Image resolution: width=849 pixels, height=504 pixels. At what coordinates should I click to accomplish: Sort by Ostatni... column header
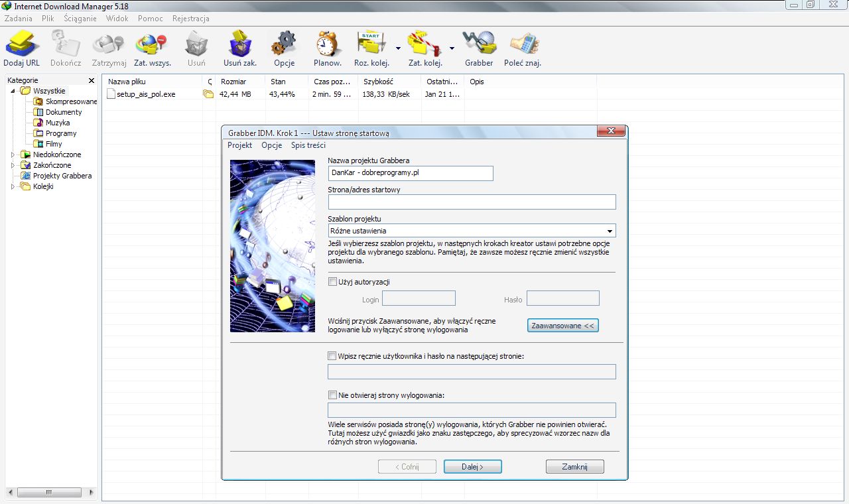(x=442, y=82)
